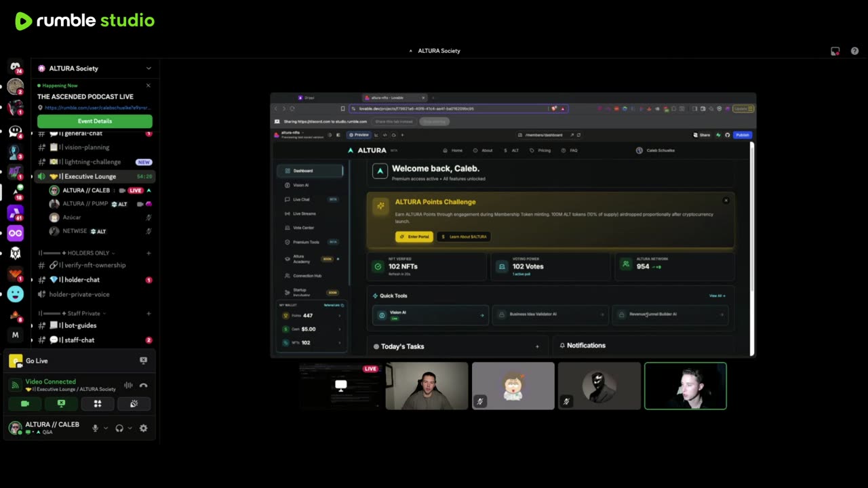Viewport: 868px width, 488px height.
Task: Select user ALTURA // PUMP in voice list
Action: pos(100,203)
